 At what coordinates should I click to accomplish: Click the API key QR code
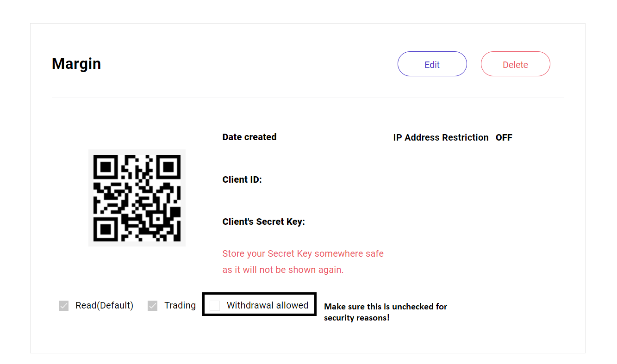pyautogui.click(x=137, y=198)
